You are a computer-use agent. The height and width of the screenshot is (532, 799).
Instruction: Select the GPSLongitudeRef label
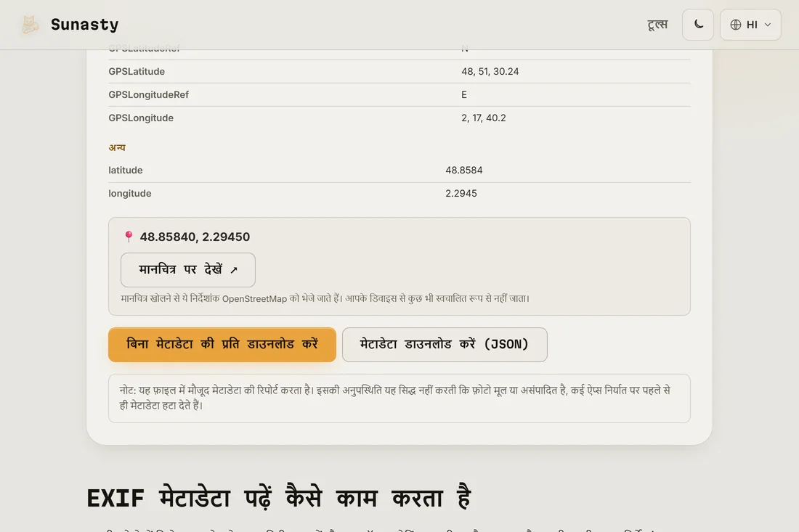tap(148, 94)
